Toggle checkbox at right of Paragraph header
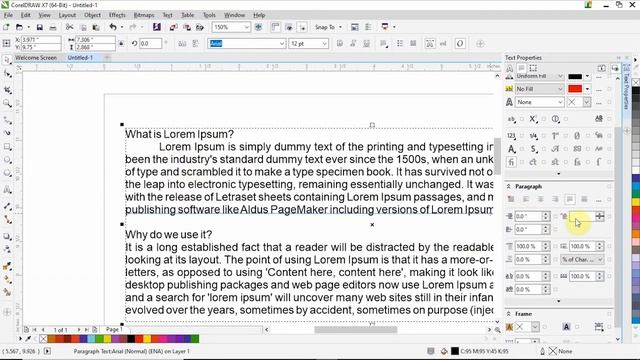 (609, 187)
